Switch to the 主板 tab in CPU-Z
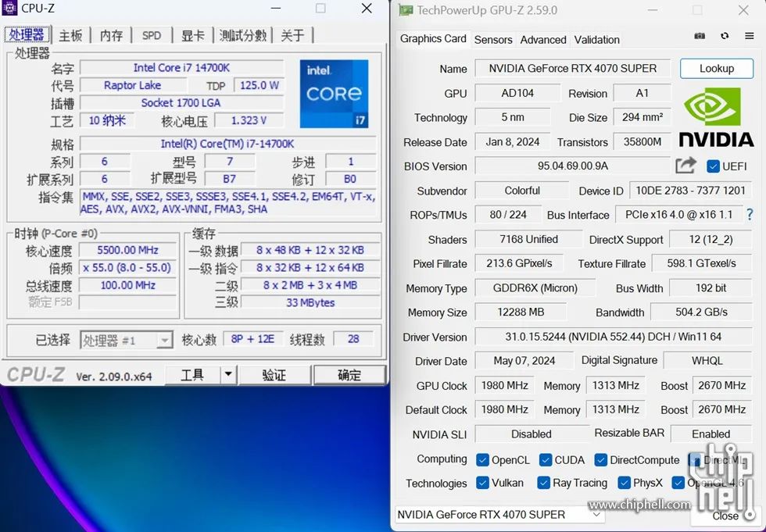Viewport: 766px width, 532px height. pos(71,35)
